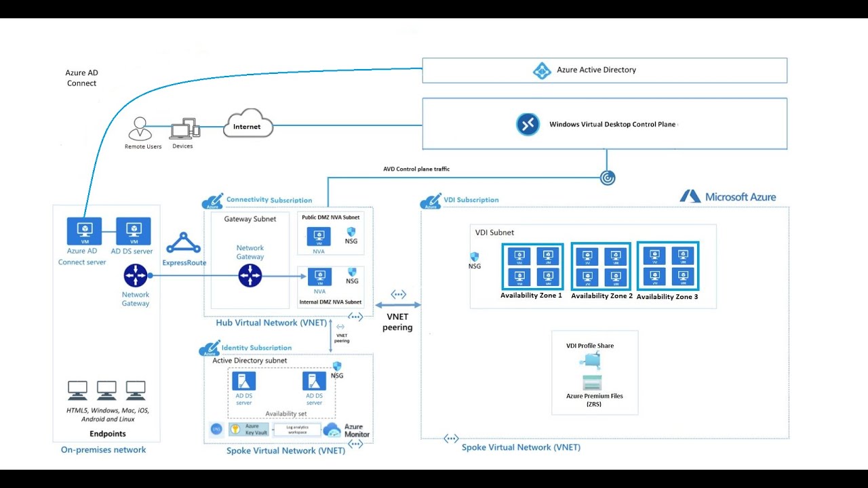Click 'Spoke Virtual Network (VNET)' under VDI Subscription
Image resolution: width=868 pixels, height=488 pixels.
pos(521,447)
